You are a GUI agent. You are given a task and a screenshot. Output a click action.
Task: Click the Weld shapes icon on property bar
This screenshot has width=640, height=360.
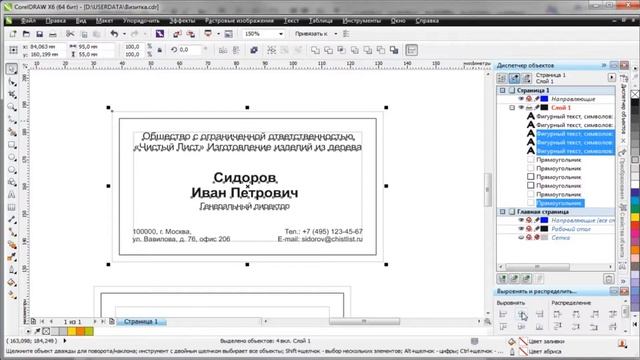click(315, 50)
